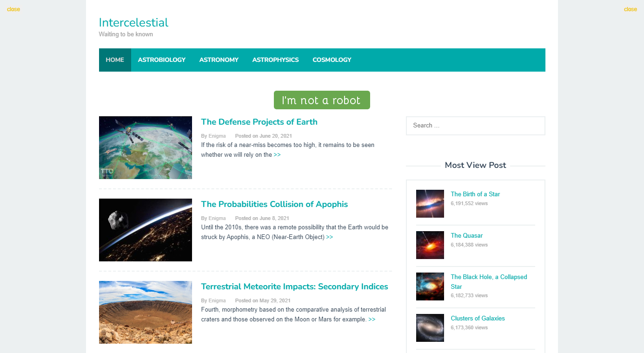Open "The Black Hole, a Collapsed Star" post
644x353 pixels.
pos(489,282)
